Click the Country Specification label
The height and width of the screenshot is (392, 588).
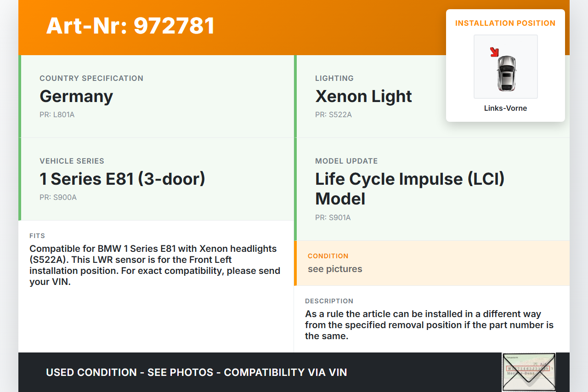click(91, 78)
